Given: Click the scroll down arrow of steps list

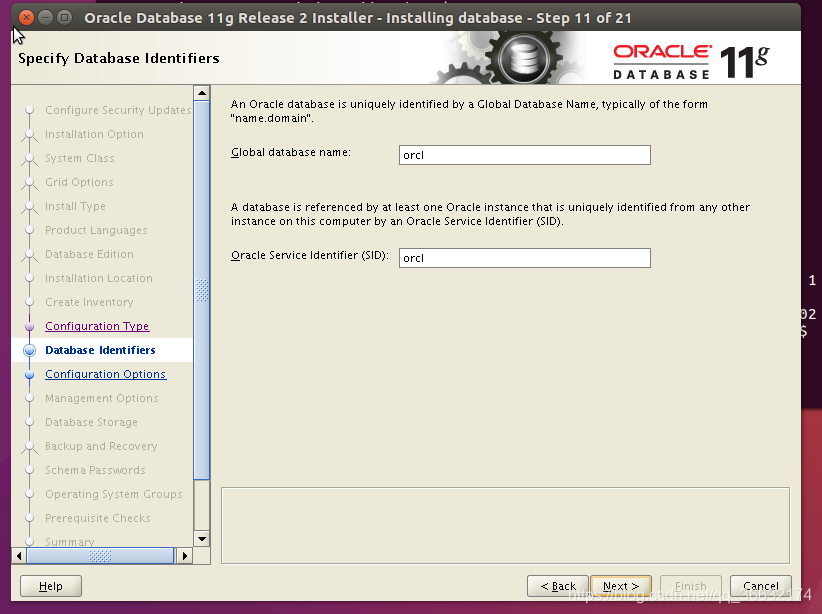Looking at the screenshot, I should point(202,538).
